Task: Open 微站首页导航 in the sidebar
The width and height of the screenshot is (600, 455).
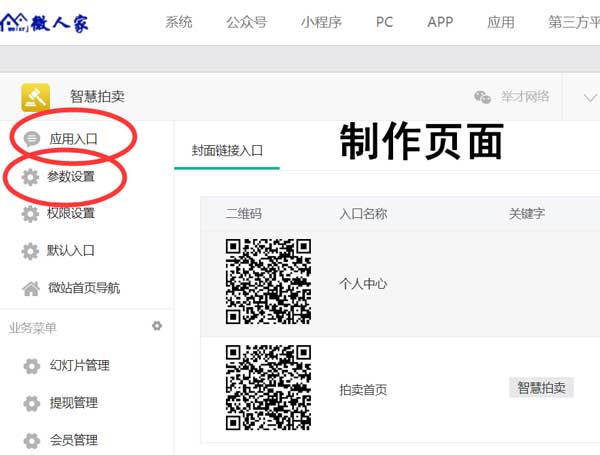Action: coord(84,288)
